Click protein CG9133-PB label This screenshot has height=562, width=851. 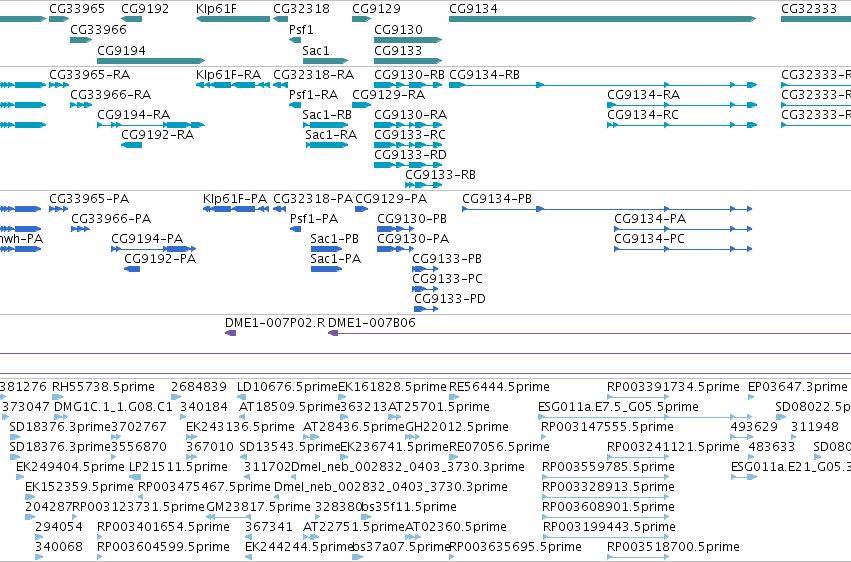coord(447,259)
